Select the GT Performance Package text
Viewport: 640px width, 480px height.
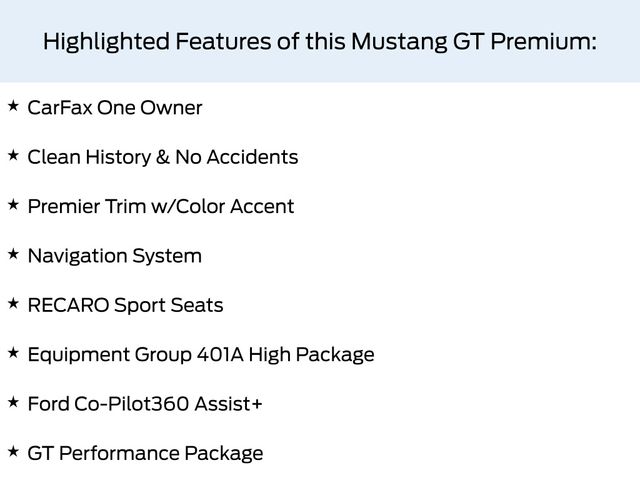(x=146, y=453)
